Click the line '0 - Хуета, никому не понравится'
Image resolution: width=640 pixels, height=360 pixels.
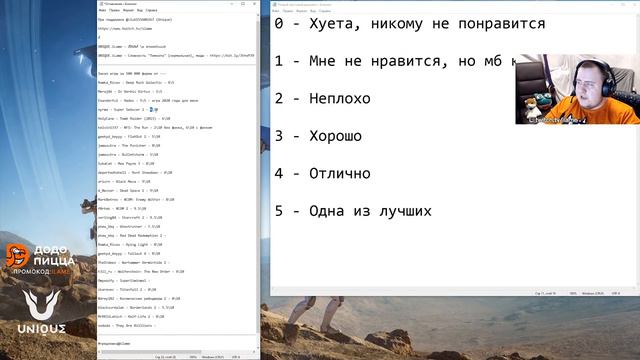(x=410, y=24)
